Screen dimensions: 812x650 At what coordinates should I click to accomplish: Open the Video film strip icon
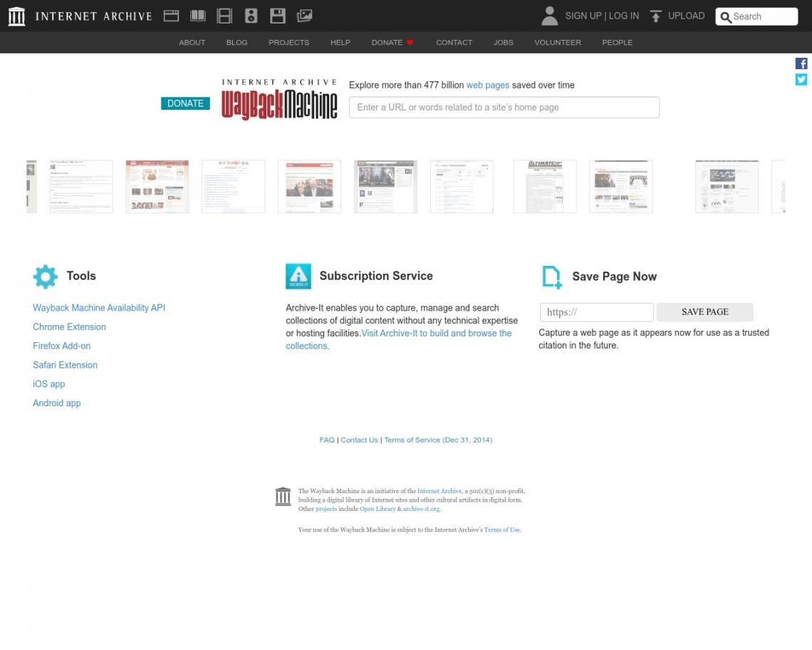click(x=224, y=16)
